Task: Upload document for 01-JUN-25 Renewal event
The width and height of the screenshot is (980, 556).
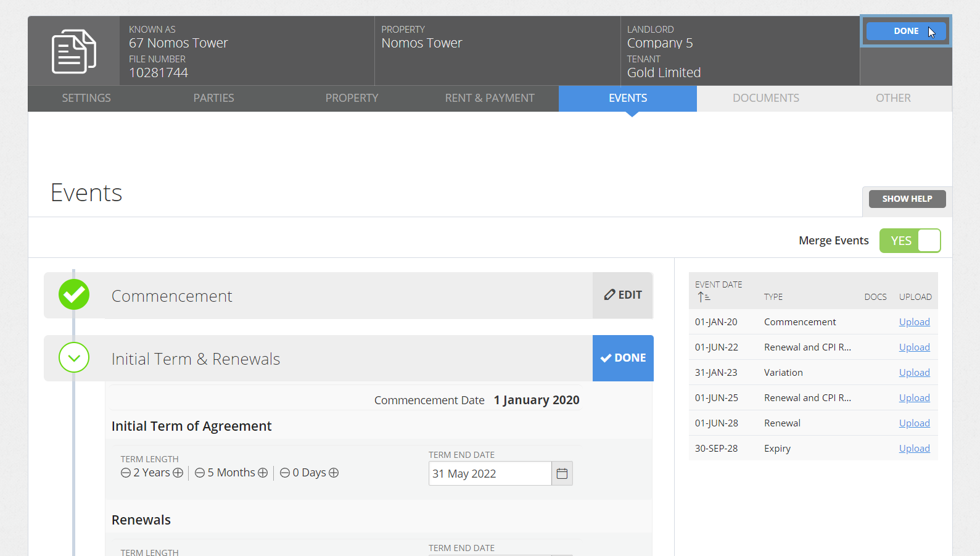Action: (x=914, y=398)
